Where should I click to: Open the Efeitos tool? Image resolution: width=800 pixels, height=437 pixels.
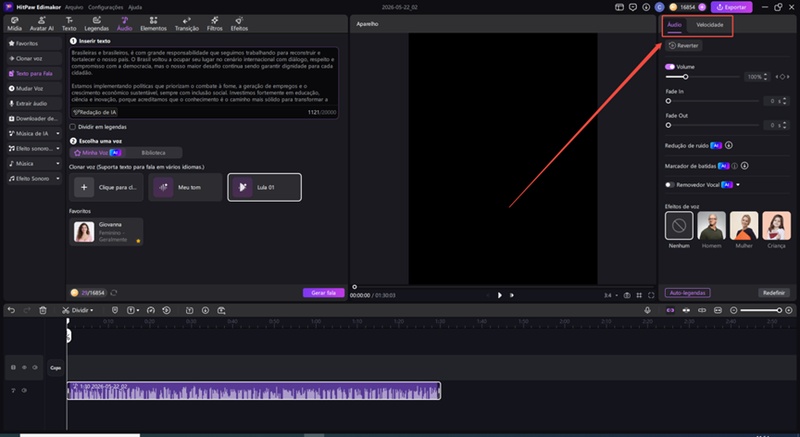pos(239,24)
